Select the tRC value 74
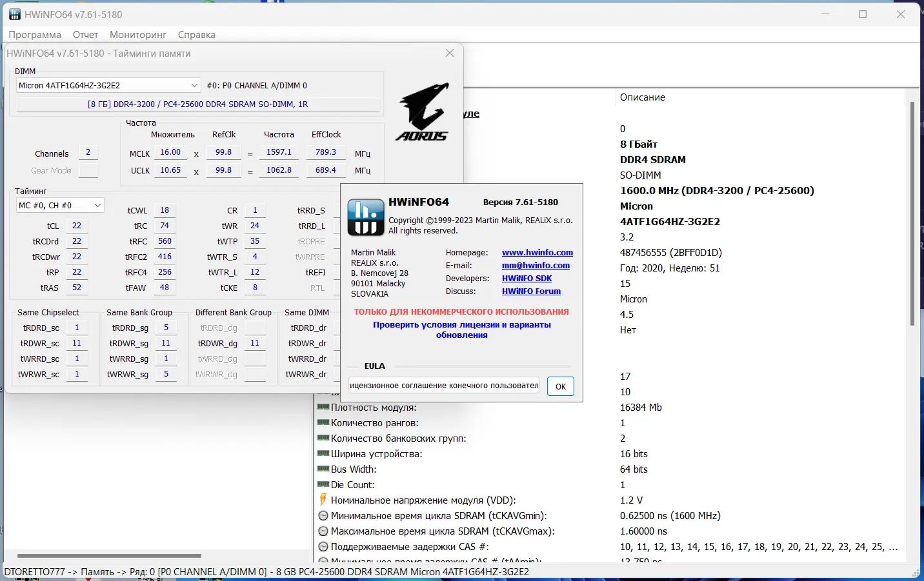The height and width of the screenshot is (581, 924). [x=165, y=226]
